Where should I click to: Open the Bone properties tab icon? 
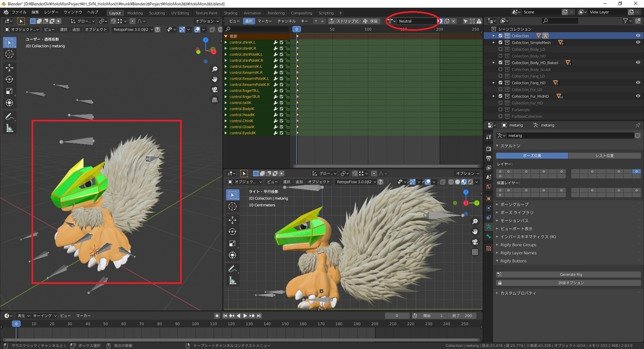point(488,237)
